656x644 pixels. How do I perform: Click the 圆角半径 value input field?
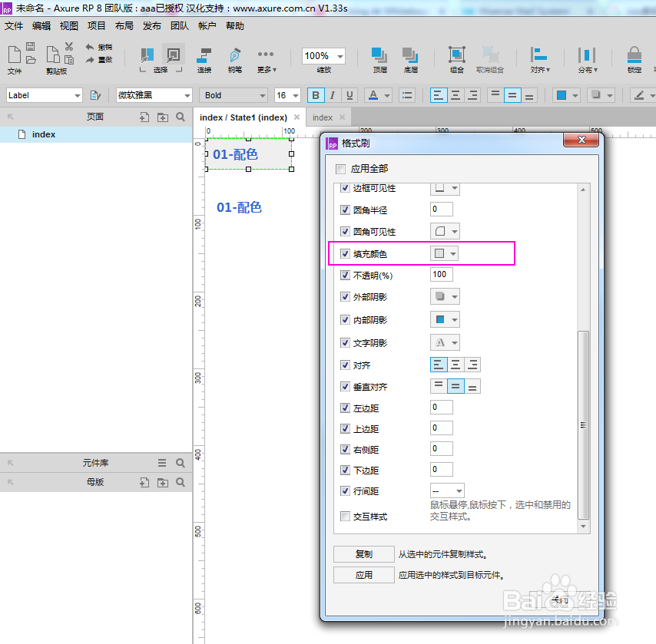point(442,209)
